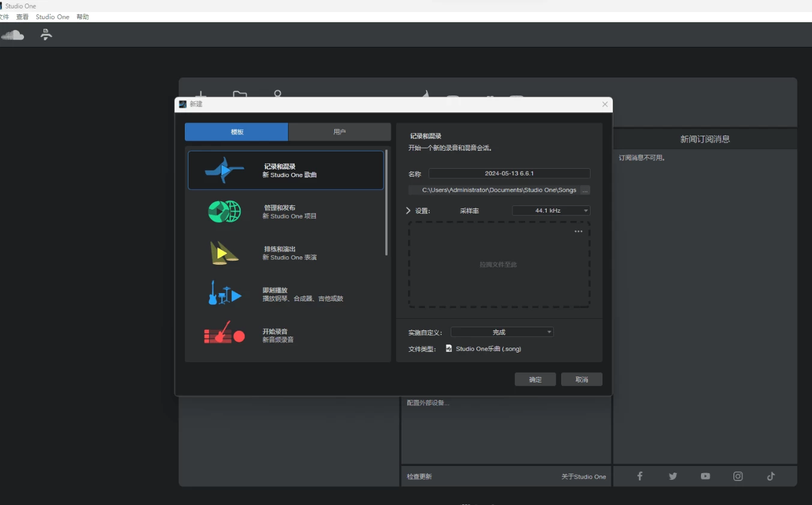The image size is (812, 505).
Task: Choose the 开始录音 red guitar template
Action: (224, 335)
